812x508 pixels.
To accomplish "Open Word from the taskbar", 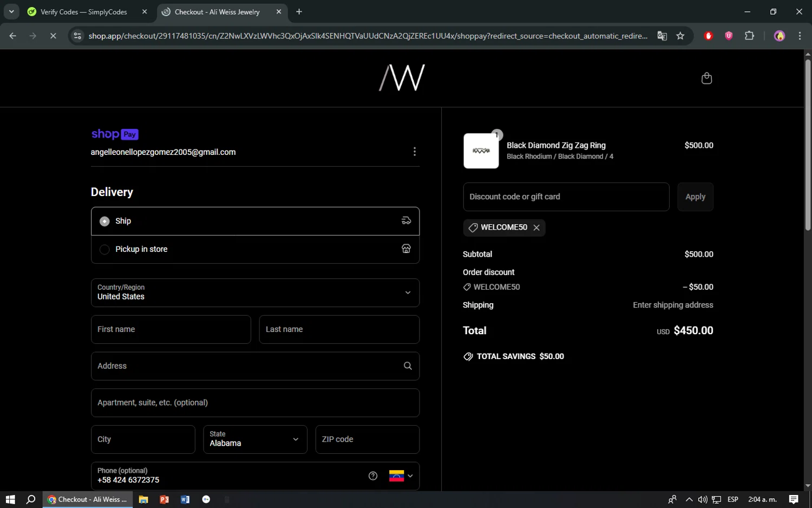I will click(x=185, y=499).
